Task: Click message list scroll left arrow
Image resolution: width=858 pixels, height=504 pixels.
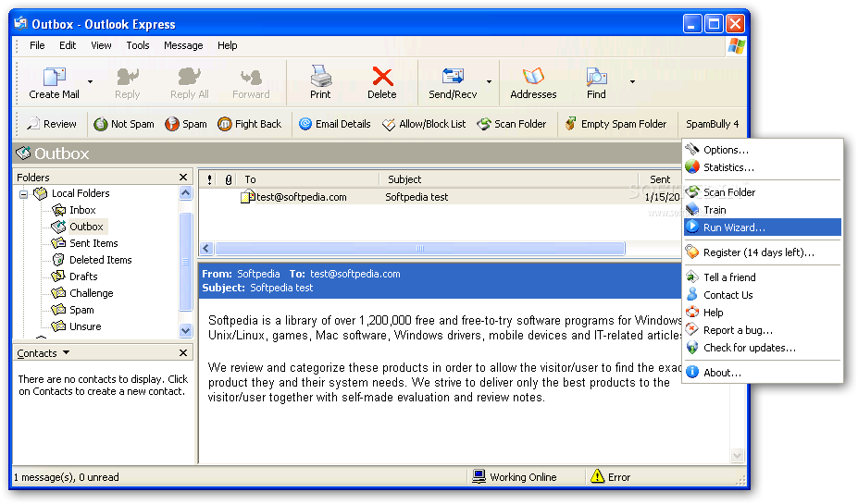Action: click(206, 248)
